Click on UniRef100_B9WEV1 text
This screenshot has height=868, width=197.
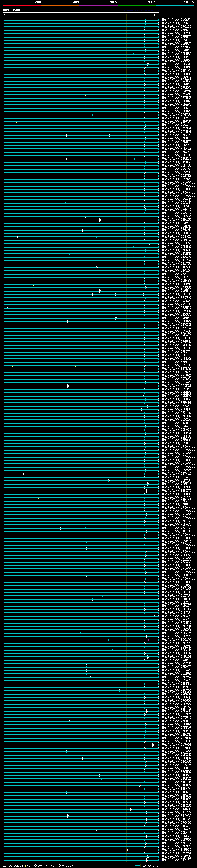click(177, 88)
